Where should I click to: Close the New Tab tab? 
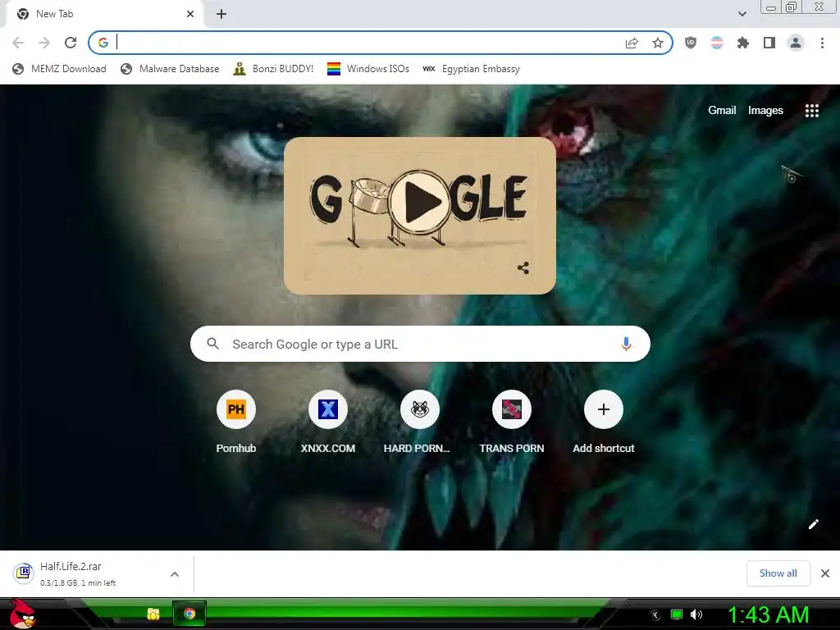click(x=190, y=14)
